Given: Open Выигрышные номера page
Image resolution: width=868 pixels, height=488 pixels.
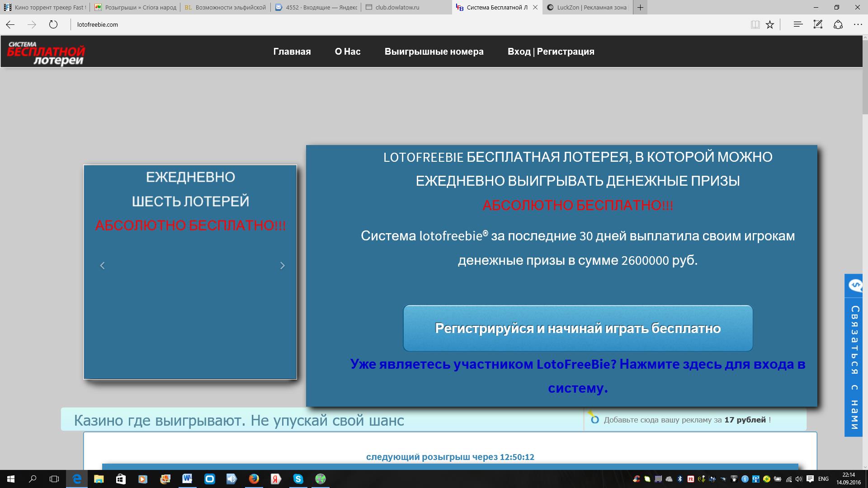Looking at the screenshot, I should (434, 52).
